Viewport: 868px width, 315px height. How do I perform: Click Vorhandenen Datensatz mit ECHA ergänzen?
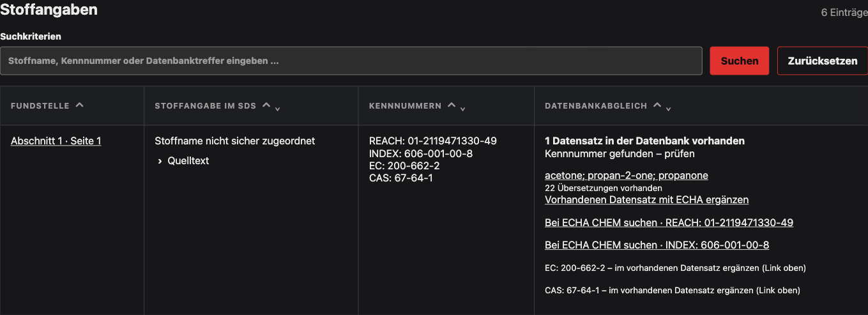coord(646,200)
